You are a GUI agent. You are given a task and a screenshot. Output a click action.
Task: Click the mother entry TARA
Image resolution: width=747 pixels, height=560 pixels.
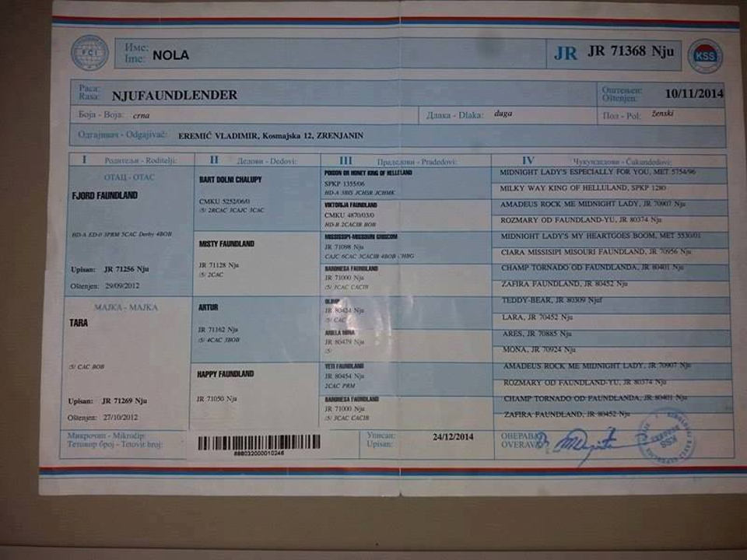[78, 322]
